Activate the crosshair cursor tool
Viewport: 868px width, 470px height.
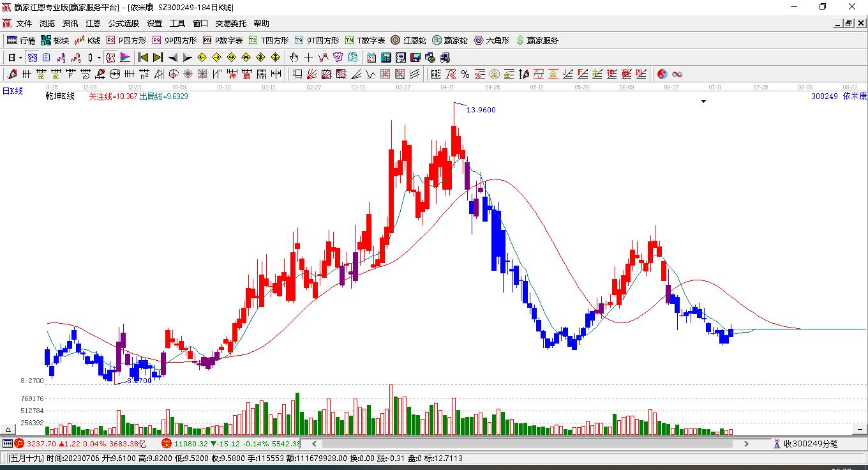309,57
